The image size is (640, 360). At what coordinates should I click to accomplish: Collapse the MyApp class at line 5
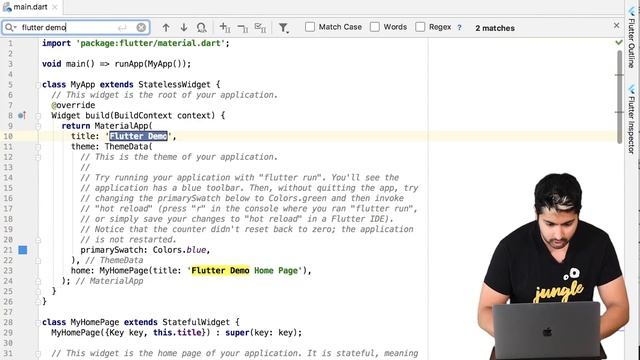pos(38,85)
